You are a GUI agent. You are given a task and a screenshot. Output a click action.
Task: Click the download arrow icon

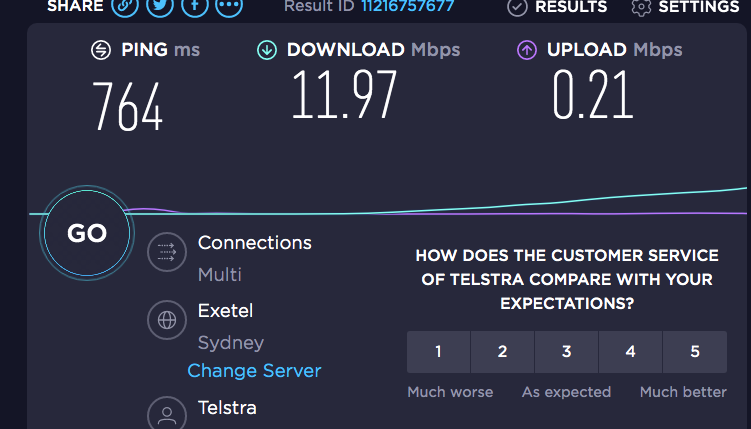[267, 50]
